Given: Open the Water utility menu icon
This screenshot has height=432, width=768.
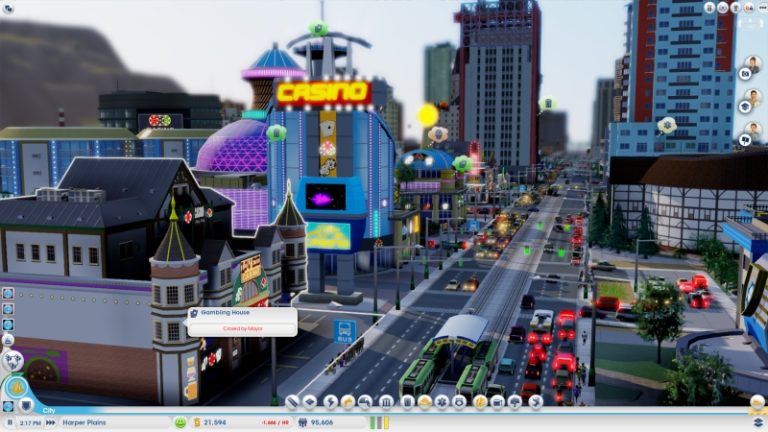Looking at the screenshot, I should point(366,402).
